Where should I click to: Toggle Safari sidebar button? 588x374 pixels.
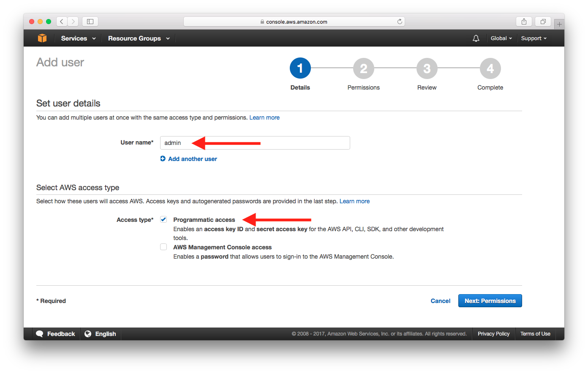coord(90,22)
